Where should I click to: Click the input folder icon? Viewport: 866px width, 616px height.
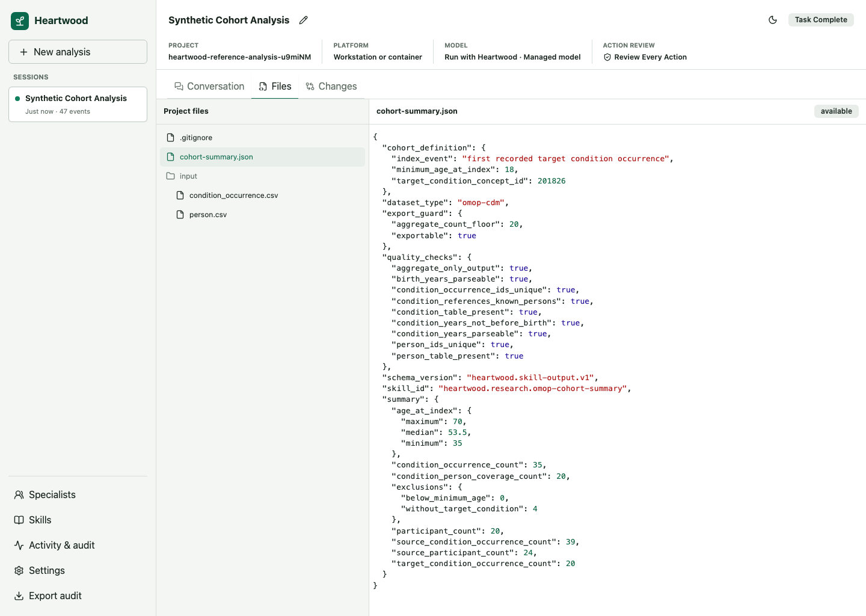click(171, 176)
